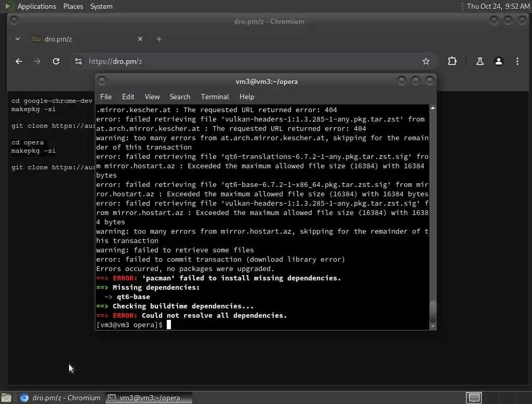Open a new Chromium tab
Screen dimensions: 532x404
click(x=159, y=39)
